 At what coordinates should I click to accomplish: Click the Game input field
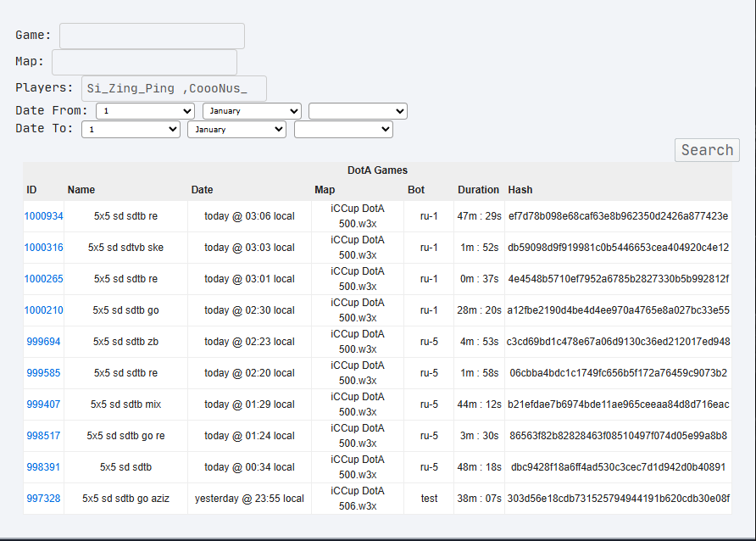[152, 36]
